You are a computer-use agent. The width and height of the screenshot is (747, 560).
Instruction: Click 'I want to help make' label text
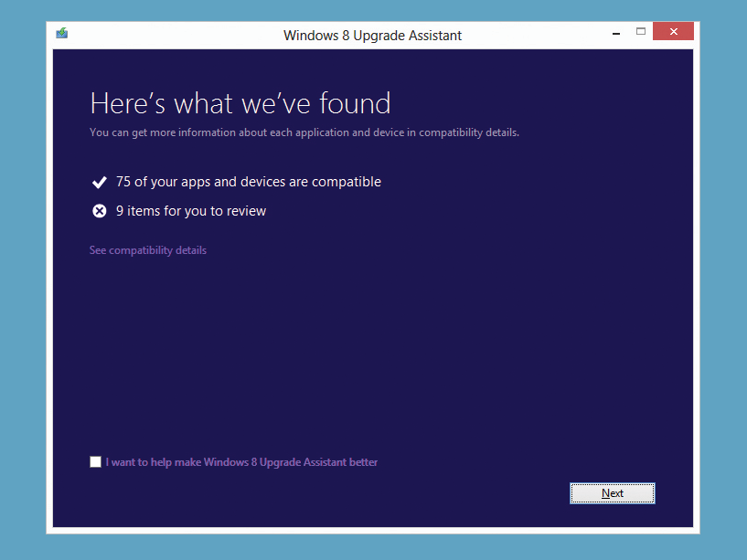click(241, 462)
